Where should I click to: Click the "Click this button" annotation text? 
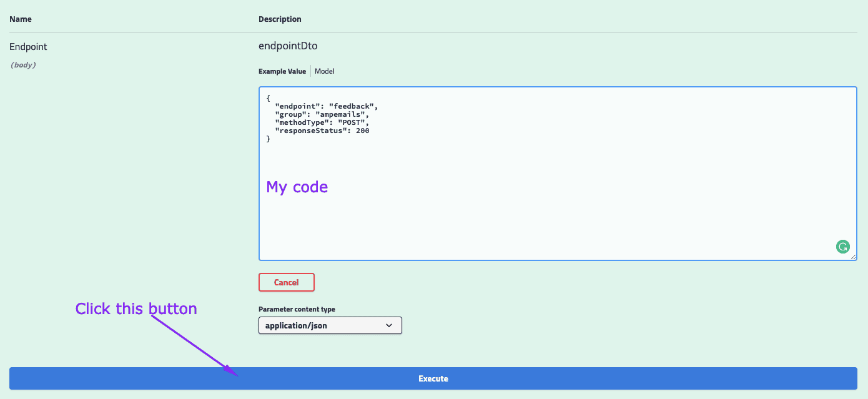pos(136,308)
